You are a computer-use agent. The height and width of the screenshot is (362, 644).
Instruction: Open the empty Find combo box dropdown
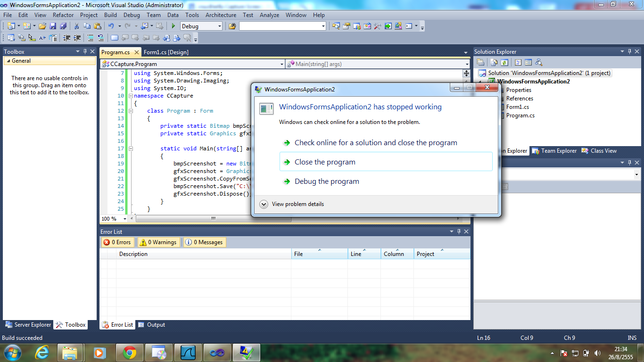pyautogui.click(x=323, y=26)
